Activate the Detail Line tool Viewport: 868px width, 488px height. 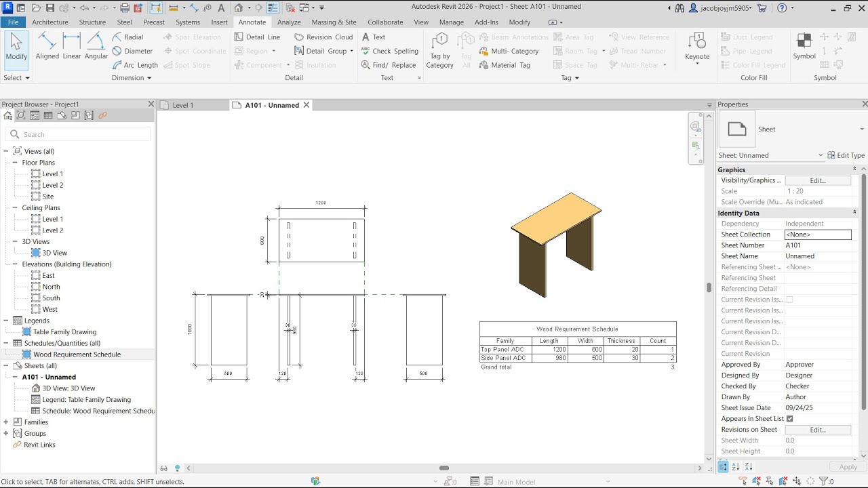tap(258, 37)
